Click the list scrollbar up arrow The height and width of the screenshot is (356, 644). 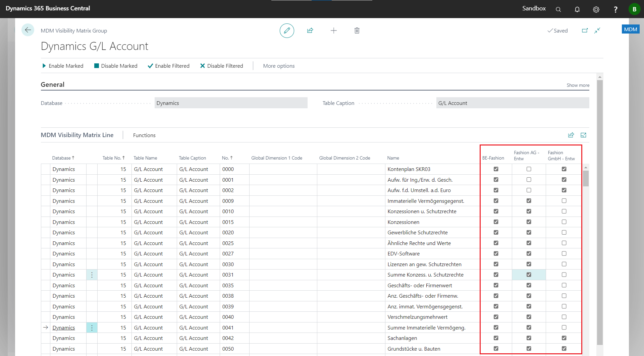586,167
